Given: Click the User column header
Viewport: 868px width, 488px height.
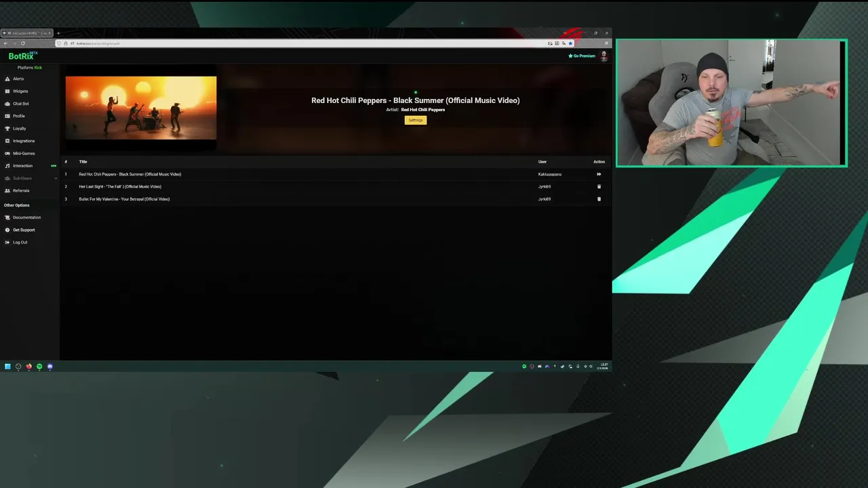Looking at the screenshot, I should pos(542,162).
